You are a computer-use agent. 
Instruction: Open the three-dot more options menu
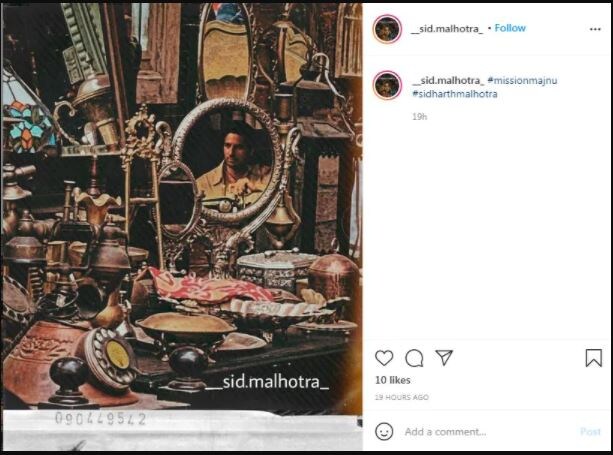click(595, 29)
